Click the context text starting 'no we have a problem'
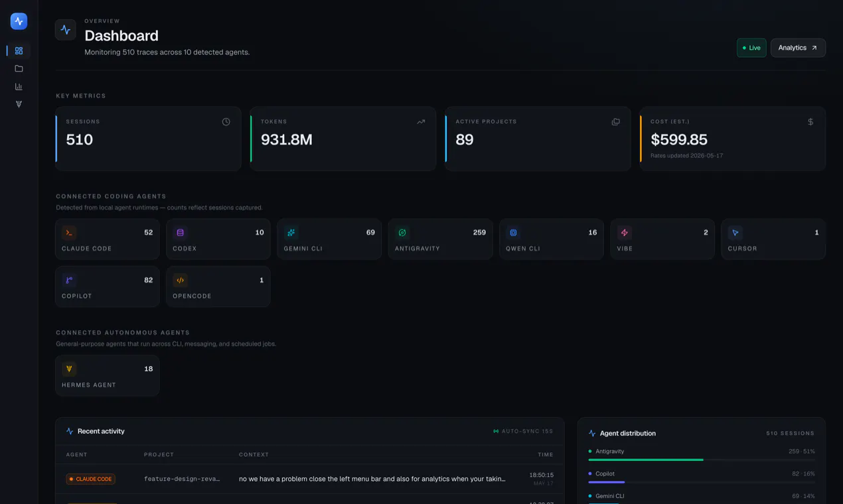 pos(372,479)
